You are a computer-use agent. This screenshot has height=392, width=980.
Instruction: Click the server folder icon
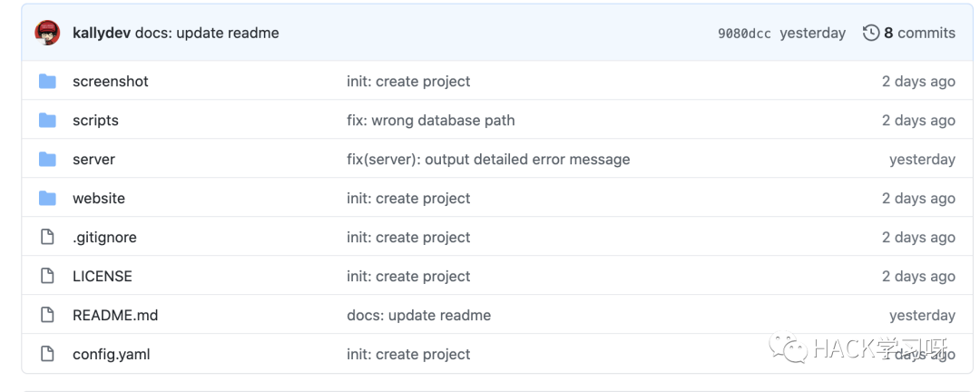[48, 160]
